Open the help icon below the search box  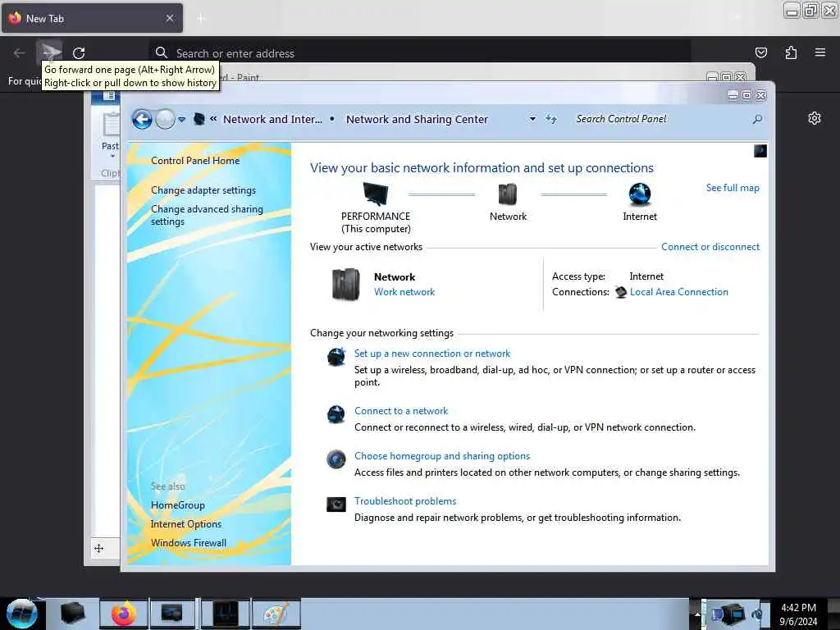[760, 151]
